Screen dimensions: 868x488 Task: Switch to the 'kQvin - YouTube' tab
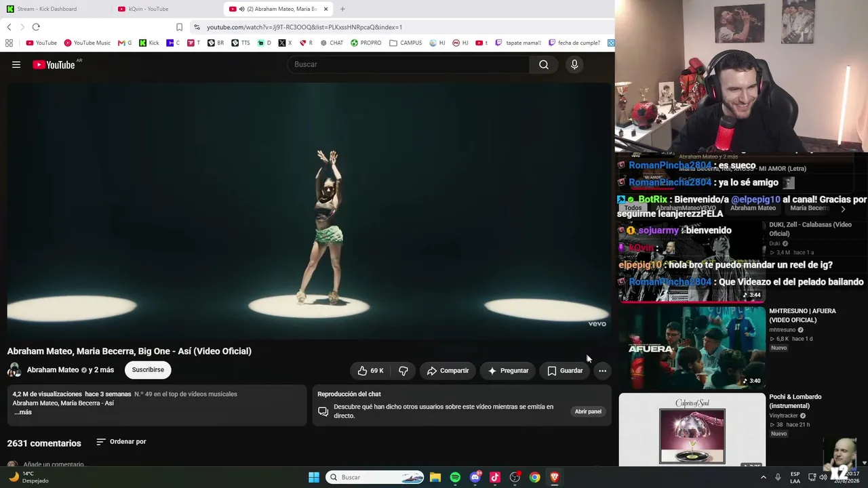[x=149, y=9]
